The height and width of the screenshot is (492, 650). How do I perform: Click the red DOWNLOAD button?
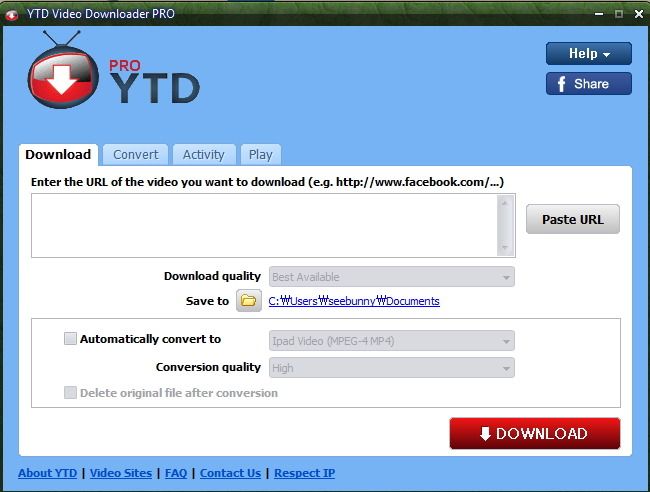tap(535, 434)
